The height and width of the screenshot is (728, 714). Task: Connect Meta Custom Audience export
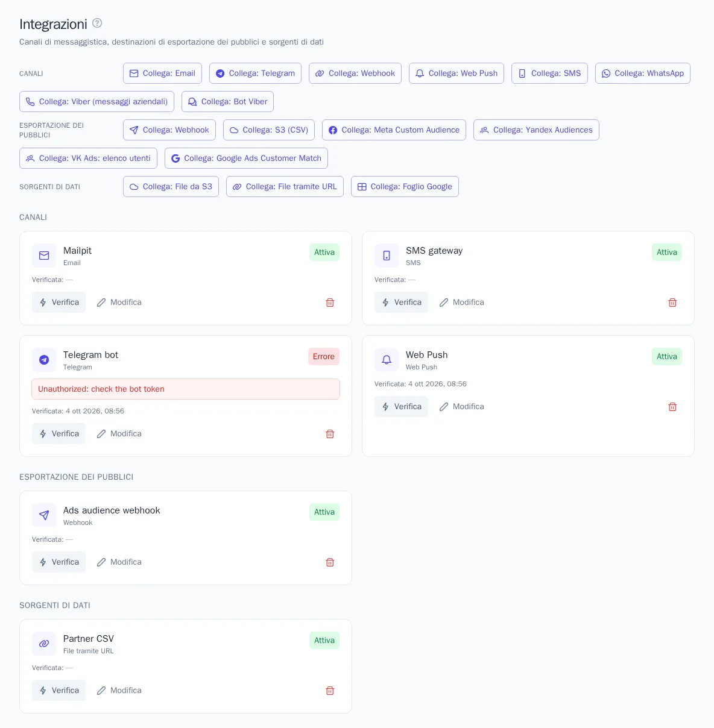pyautogui.click(x=394, y=130)
